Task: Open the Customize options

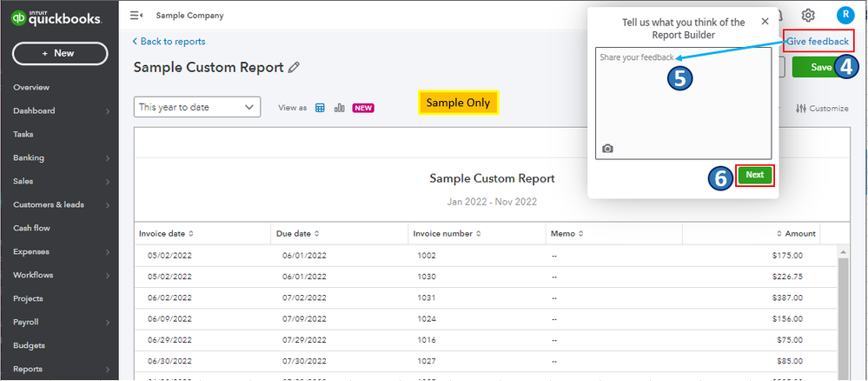Action: pos(821,108)
